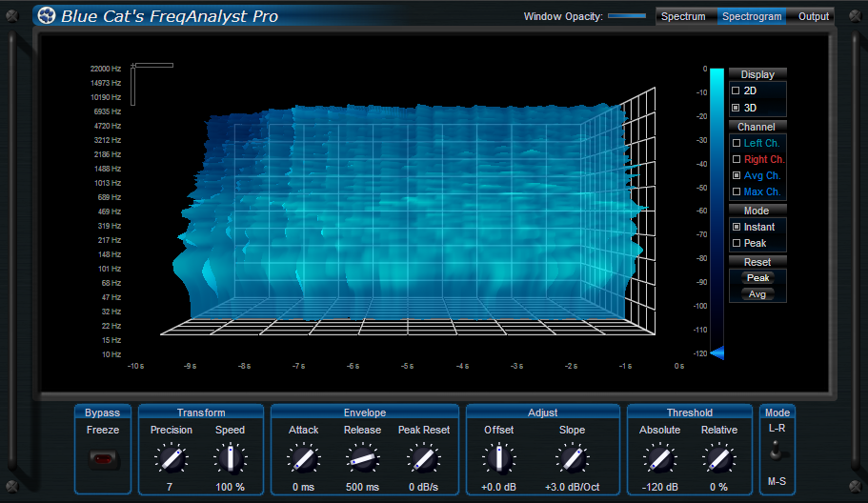Click the Attack value 0 ms

pos(303,487)
